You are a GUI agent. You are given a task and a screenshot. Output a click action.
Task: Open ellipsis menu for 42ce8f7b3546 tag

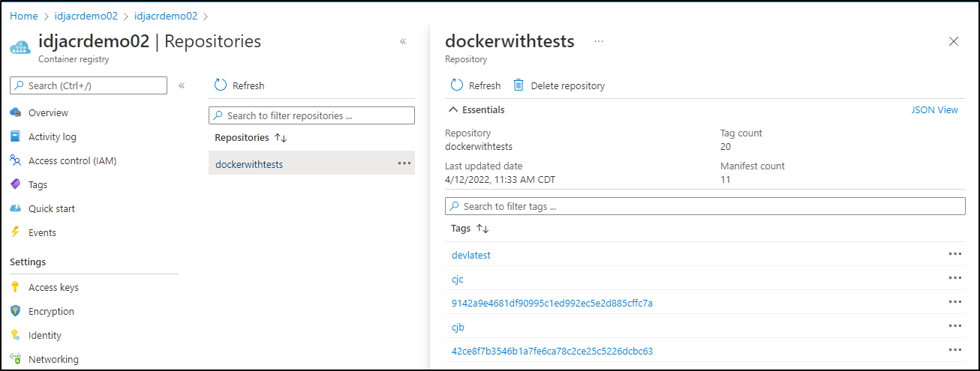click(954, 350)
